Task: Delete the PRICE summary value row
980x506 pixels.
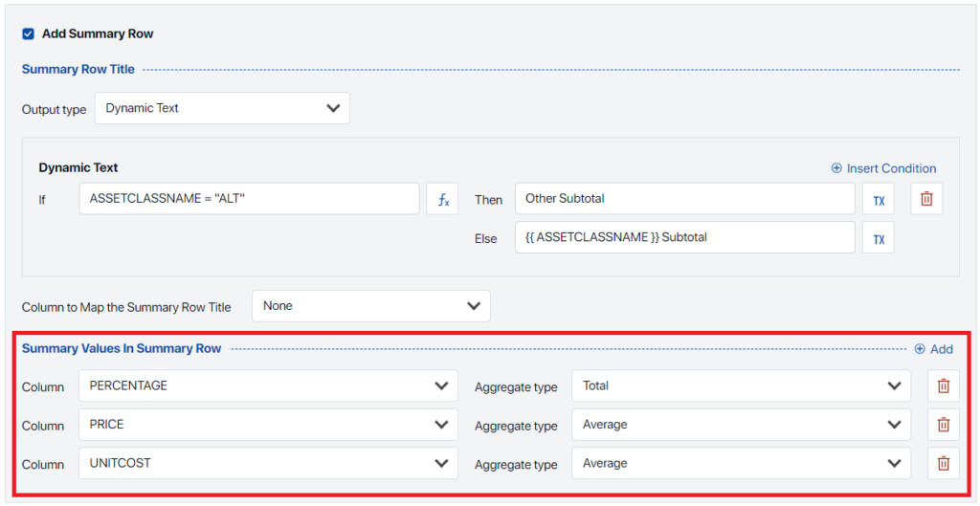Action: pyautogui.click(x=943, y=425)
